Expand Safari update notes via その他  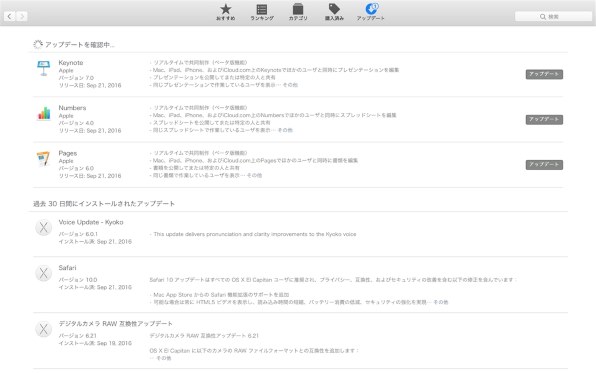click(x=441, y=302)
